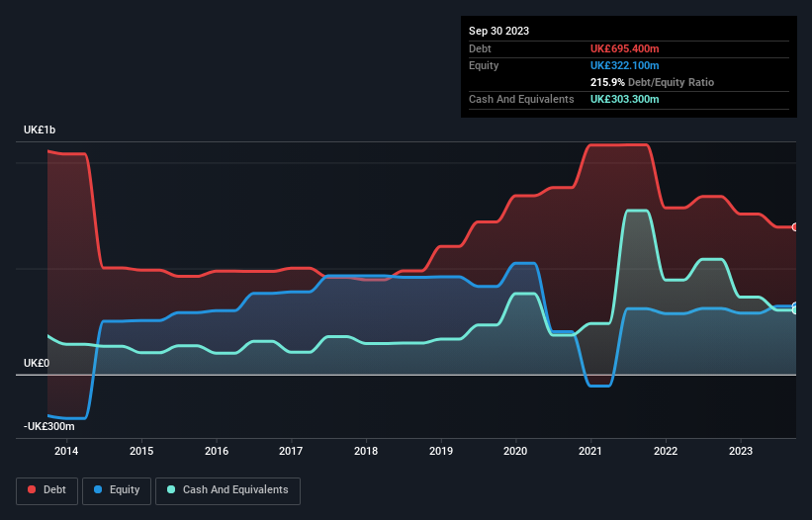Viewport: 812px width, 520px height.
Task: Click the Debt row label in tooltip
Action: click(480, 48)
